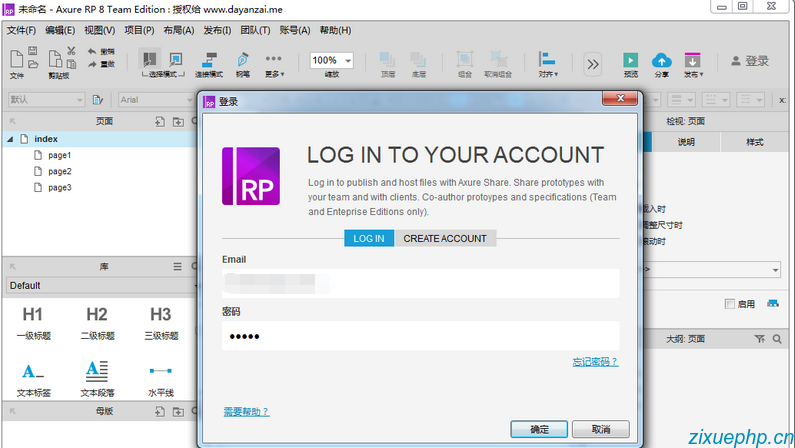Open the align dropdown tool
The image size is (795, 448).
coord(548,63)
